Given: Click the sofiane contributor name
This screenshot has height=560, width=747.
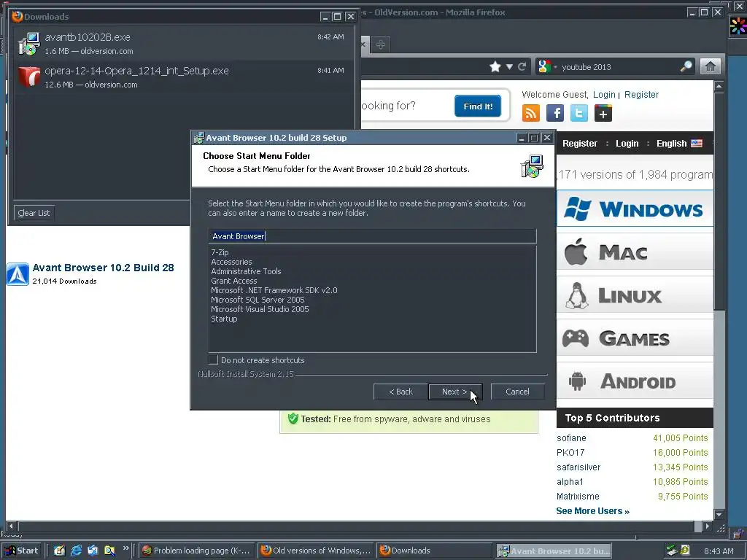Looking at the screenshot, I should tap(571, 438).
